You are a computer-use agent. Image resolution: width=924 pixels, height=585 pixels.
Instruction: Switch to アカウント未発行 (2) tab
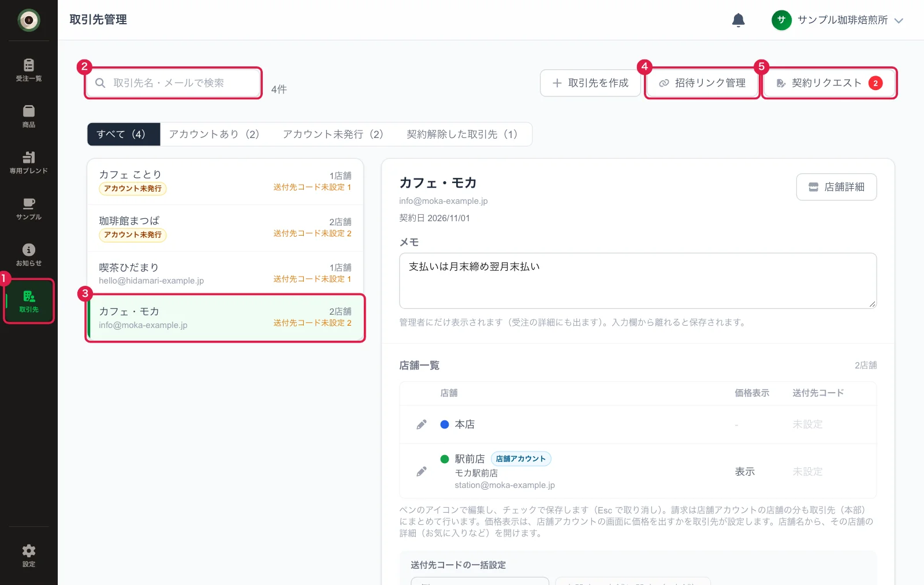click(333, 134)
